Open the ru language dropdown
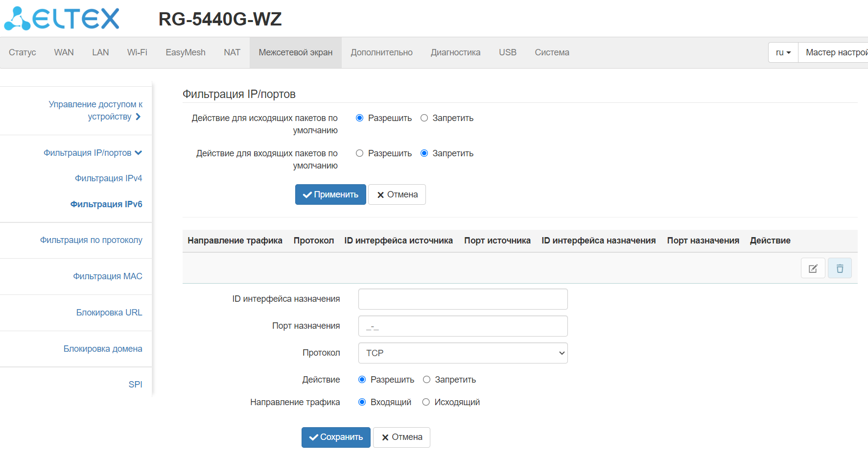 click(783, 52)
